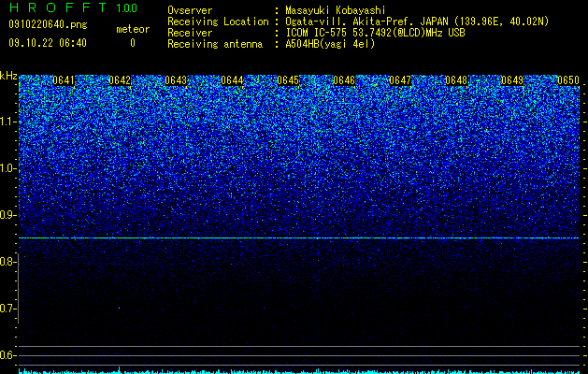Click the 1.1 kHz axis label
Viewport: 588px width, 374px height.
(8, 122)
